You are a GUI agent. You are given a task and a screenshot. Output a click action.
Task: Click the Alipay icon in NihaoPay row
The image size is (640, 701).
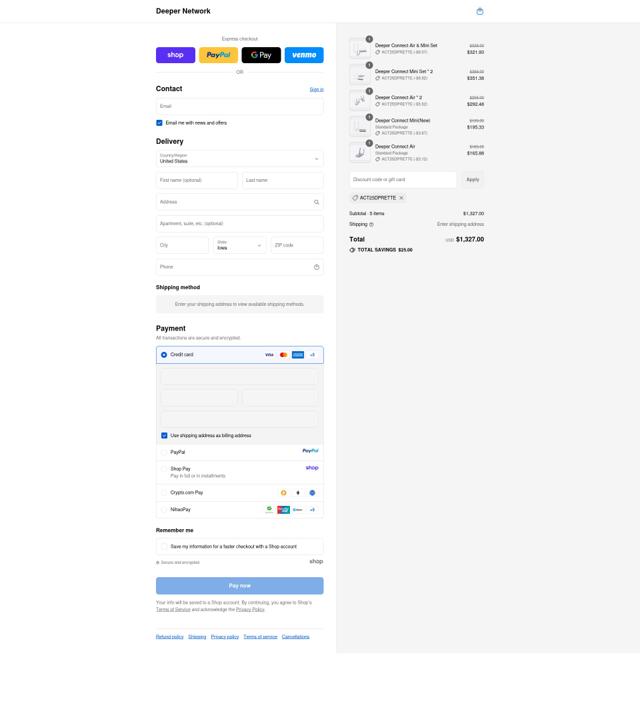pos(298,510)
